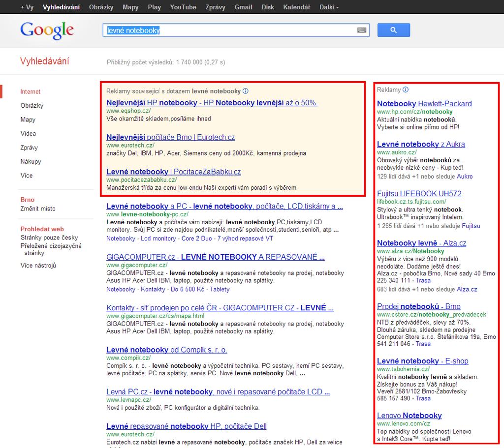Open Disk in the top bar
Viewport: 504px width, 448px height.
point(268,7)
